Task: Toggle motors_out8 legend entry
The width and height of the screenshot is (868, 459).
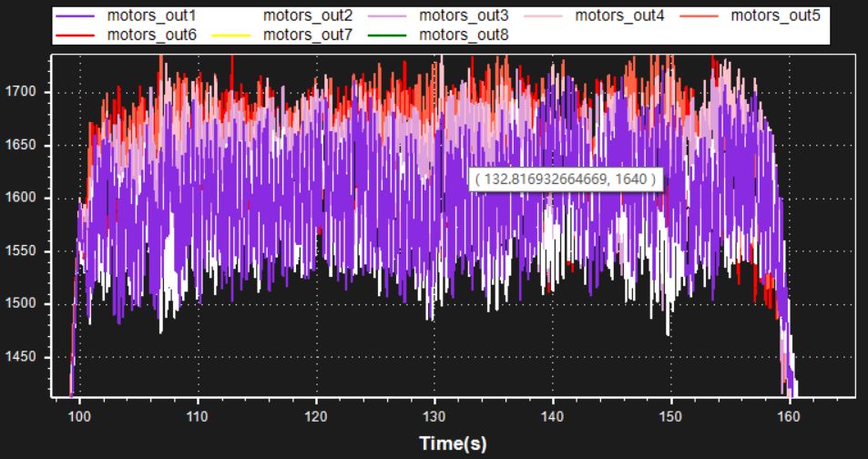Action: tap(438, 35)
